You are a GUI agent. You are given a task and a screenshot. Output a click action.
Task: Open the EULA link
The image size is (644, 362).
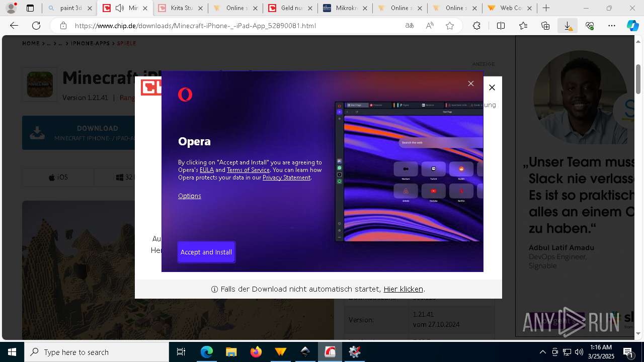coord(207,170)
